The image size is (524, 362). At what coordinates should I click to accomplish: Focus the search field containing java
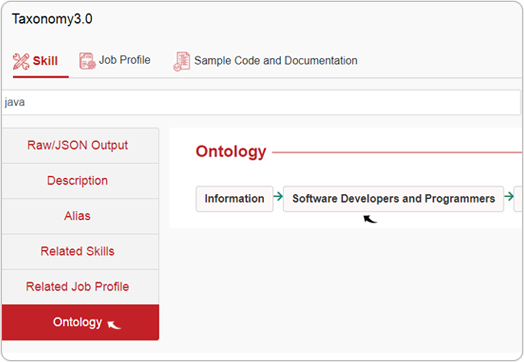(x=261, y=102)
